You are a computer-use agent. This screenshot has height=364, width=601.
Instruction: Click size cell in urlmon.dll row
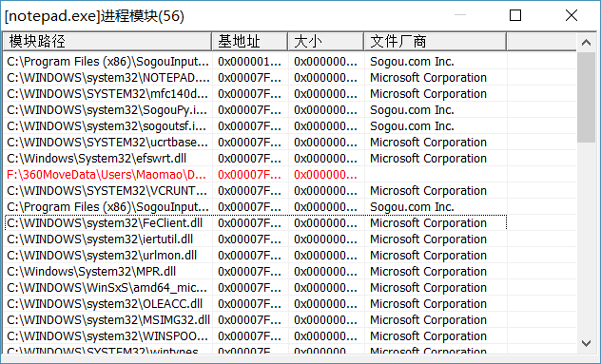point(325,256)
